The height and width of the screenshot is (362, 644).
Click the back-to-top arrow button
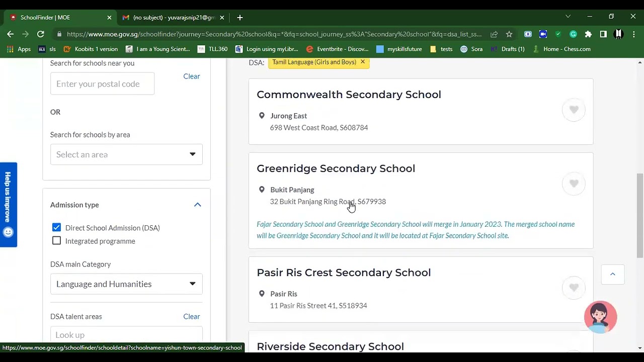612,274
